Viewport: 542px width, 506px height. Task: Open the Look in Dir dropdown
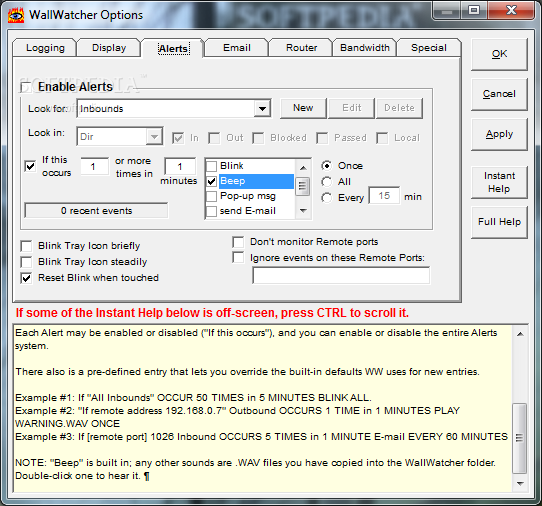tap(154, 137)
